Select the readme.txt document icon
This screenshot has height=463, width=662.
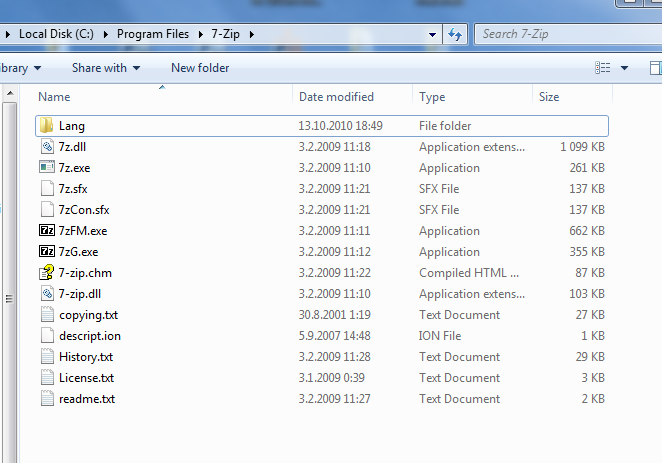47,399
